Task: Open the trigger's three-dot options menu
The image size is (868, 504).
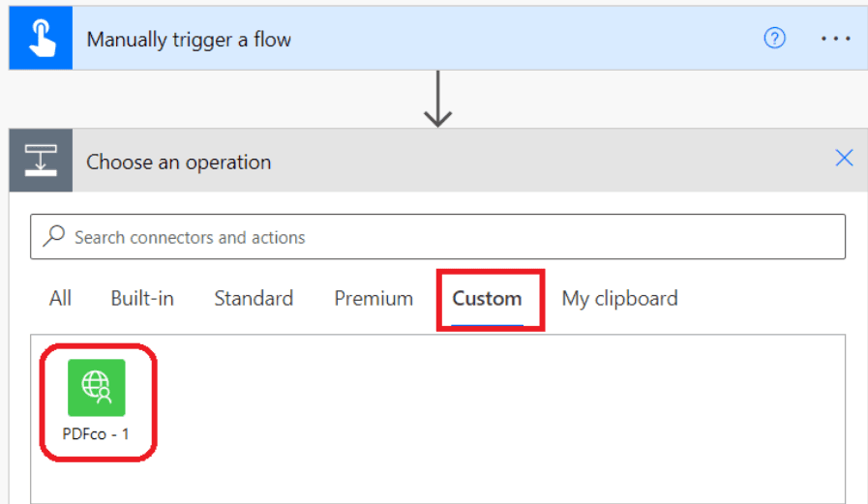Action: pos(835,39)
